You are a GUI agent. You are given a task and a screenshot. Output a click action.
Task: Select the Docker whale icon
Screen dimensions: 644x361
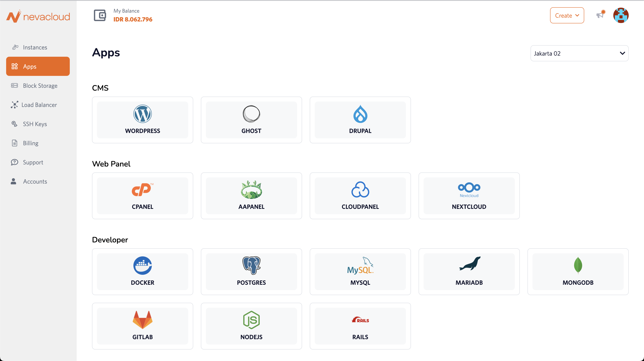coord(142,266)
